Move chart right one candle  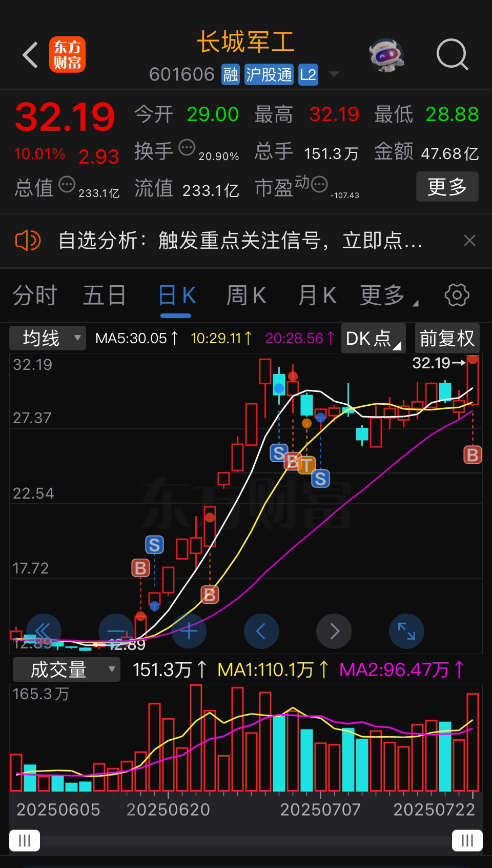[334, 631]
